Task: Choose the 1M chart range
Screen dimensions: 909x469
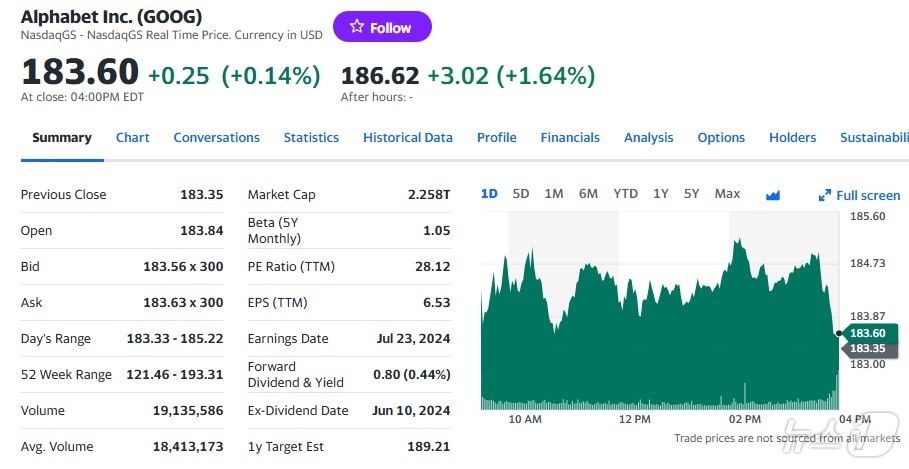Action: click(553, 194)
